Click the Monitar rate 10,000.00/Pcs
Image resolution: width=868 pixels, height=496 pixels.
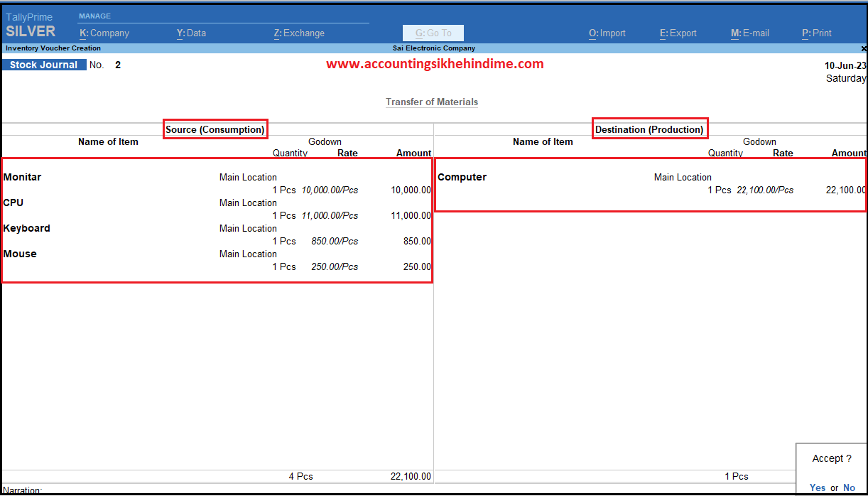(330, 190)
